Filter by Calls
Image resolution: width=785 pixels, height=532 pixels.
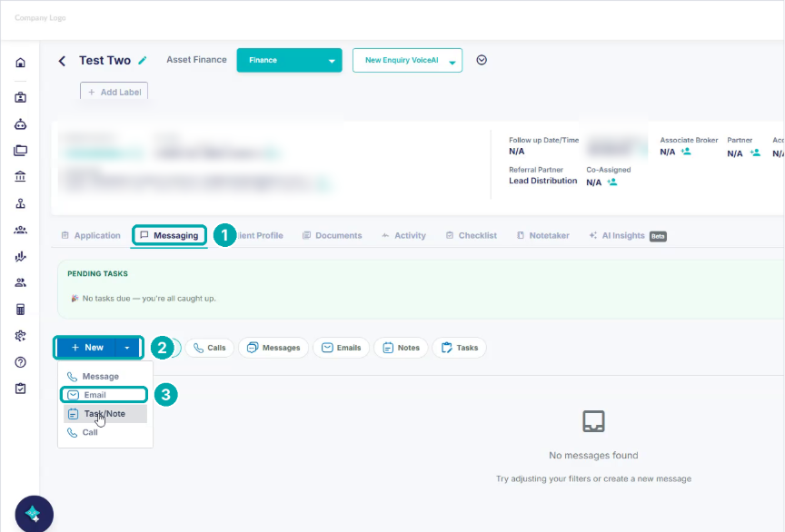209,348
